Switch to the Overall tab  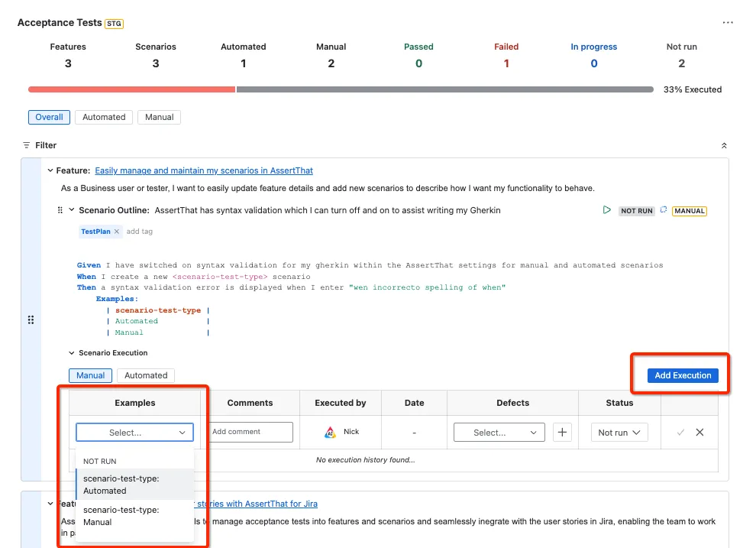click(49, 117)
